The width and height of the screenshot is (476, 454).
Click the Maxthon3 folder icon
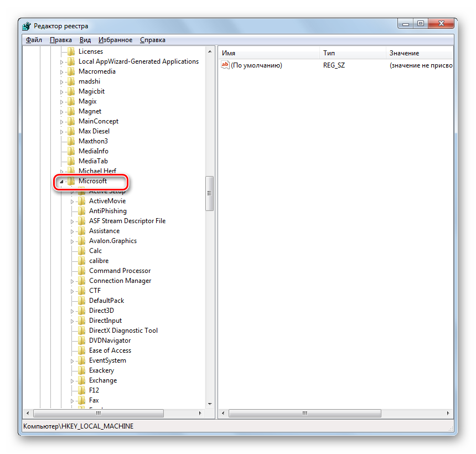point(71,141)
